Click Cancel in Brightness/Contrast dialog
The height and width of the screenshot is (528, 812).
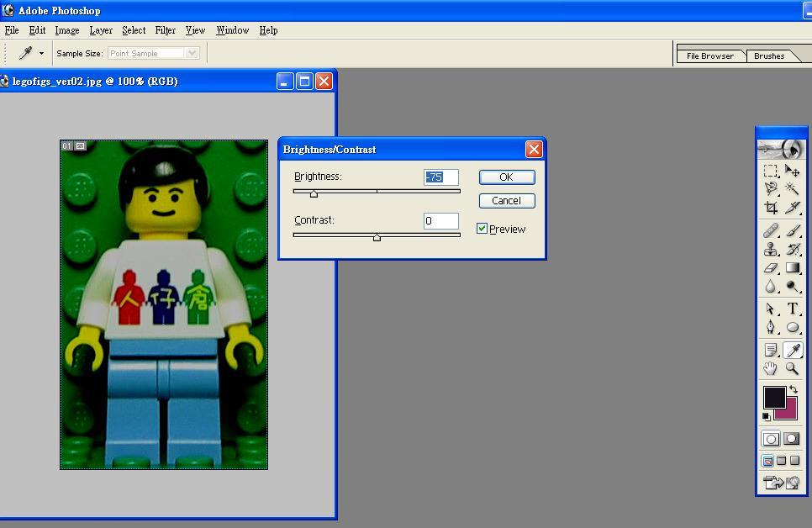click(507, 201)
